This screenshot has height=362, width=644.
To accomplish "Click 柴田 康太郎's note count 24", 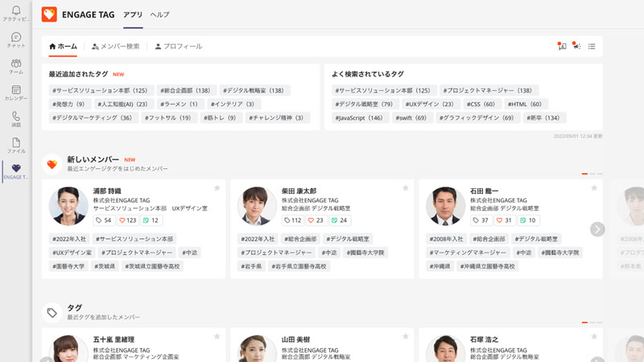I will tap(340, 220).
